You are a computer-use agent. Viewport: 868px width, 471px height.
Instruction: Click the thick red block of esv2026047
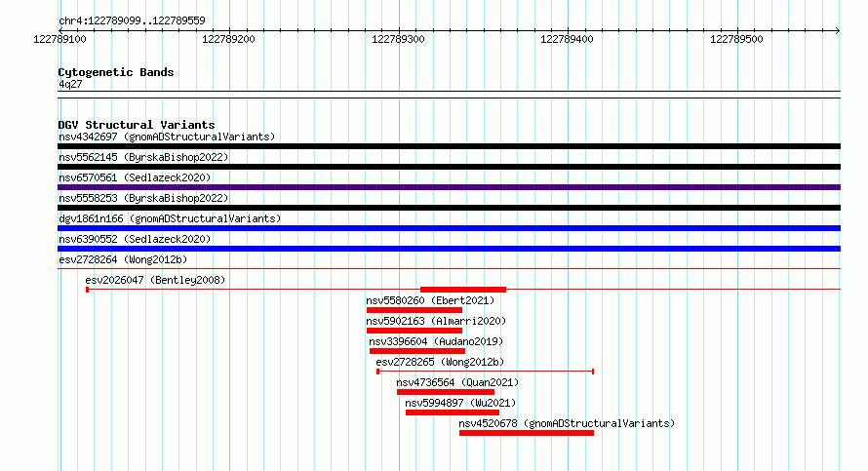point(463,290)
